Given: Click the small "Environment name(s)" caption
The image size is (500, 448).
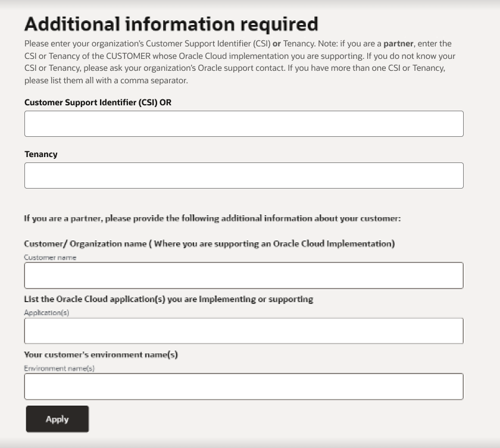Looking at the screenshot, I should (59, 368).
